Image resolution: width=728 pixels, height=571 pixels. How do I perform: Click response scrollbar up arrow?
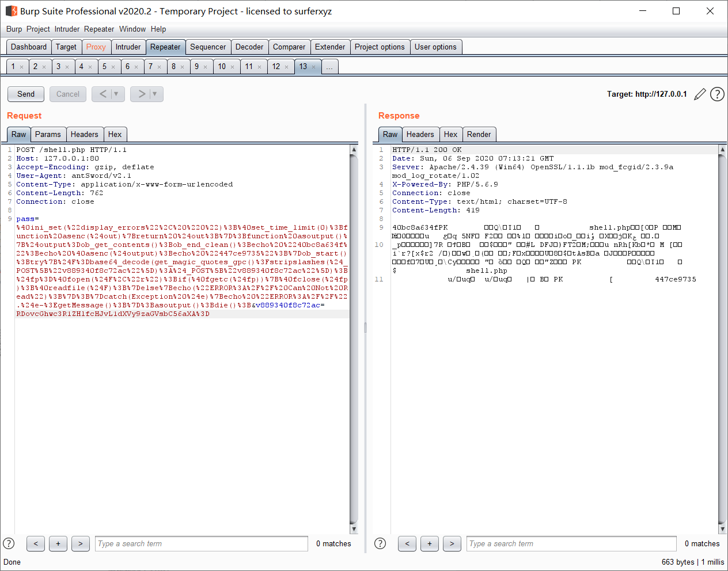coord(722,149)
